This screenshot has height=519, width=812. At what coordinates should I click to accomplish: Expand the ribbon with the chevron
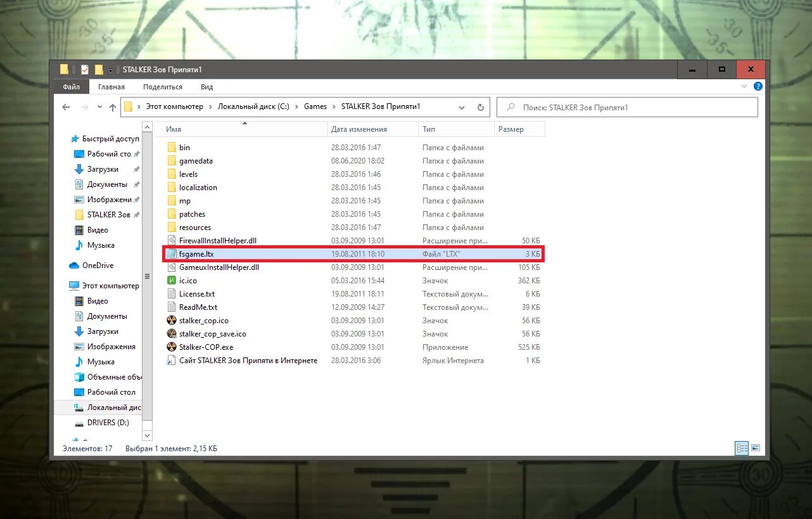[x=745, y=86]
